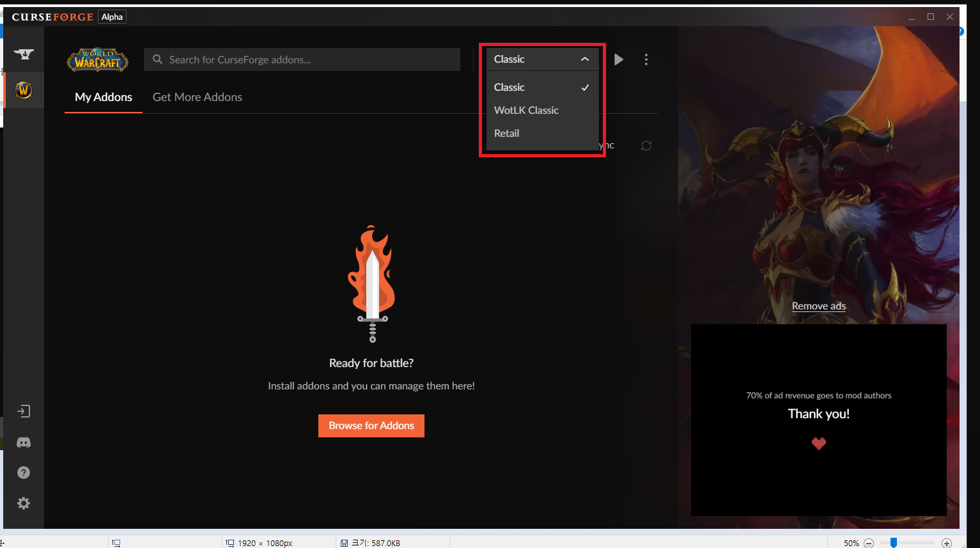Choose Classic option in version list
The width and height of the screenshot is (980, 548).
[542, 87]
